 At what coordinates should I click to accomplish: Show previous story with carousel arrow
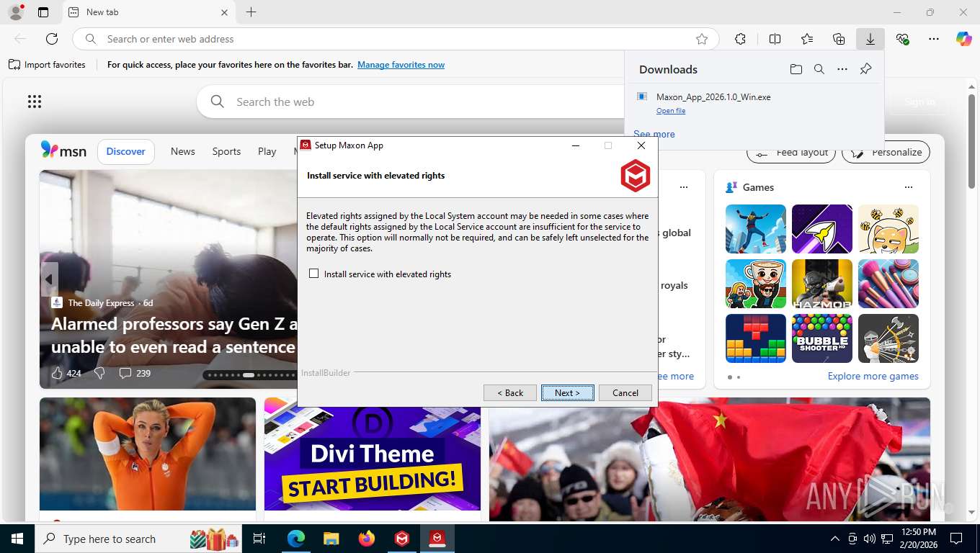click(x=49, y=279)
